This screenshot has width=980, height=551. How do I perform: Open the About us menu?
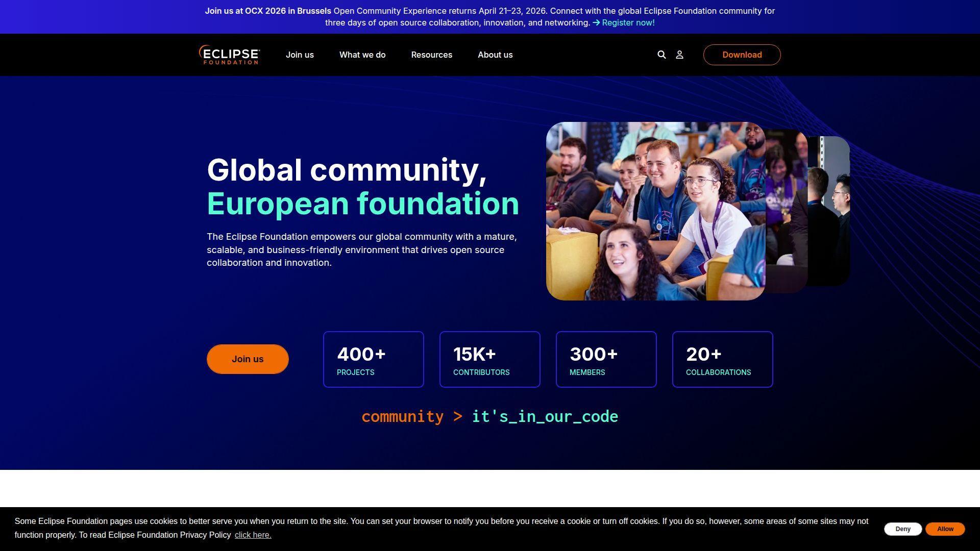tap(495, 55)
